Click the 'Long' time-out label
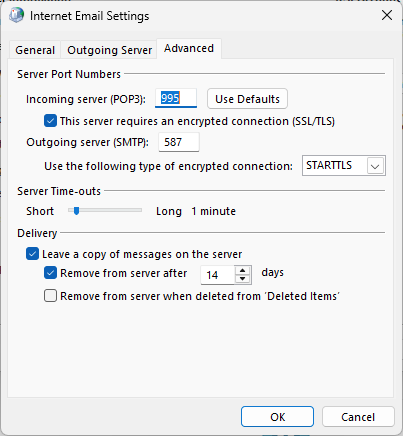403x436 pixels. pos(169,211)
